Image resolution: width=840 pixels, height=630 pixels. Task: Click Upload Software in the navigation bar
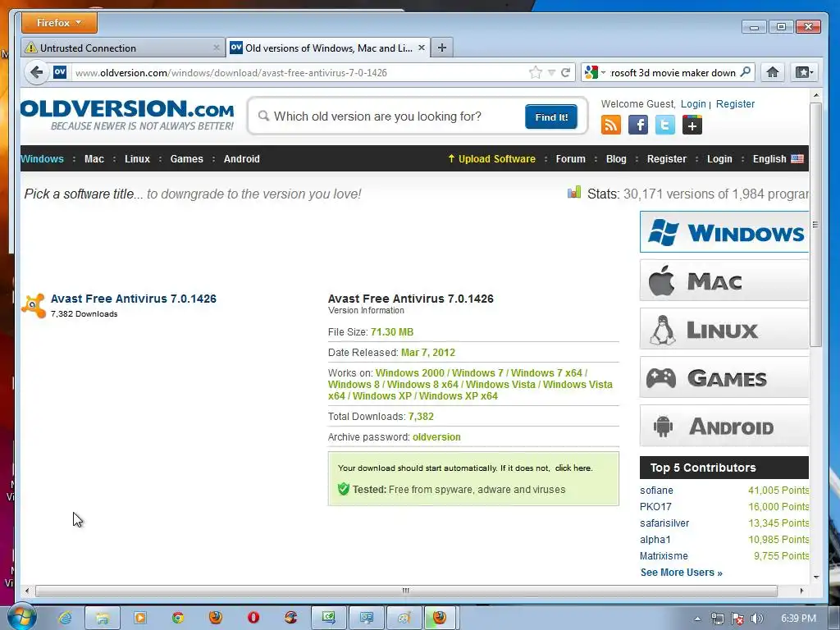492,159
